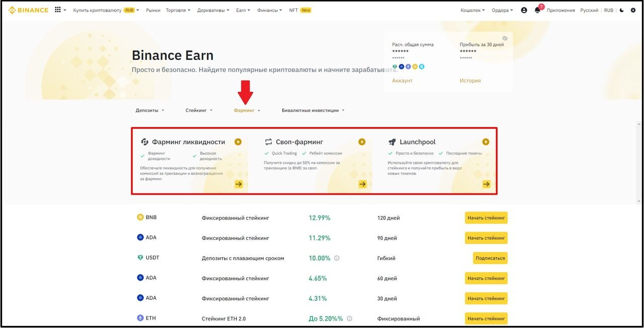This screenshot has height=328, width=644.
Task: Click Подписаться for USDT
Action: 490,258
